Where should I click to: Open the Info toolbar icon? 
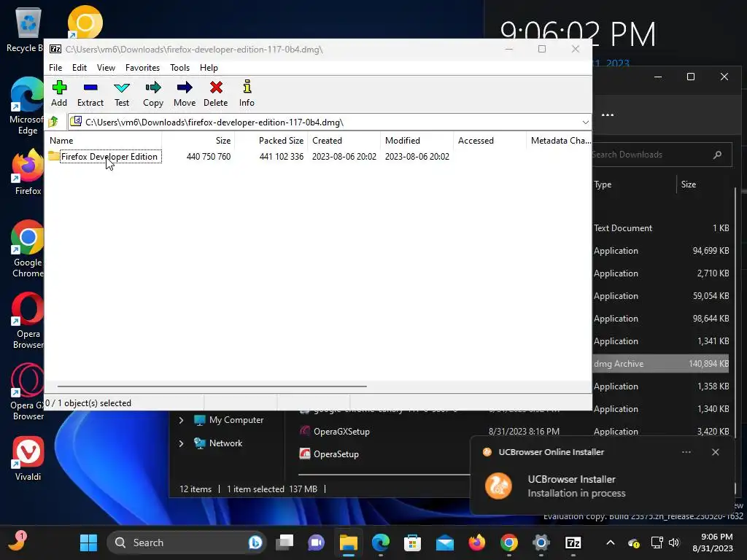(247, 93)
